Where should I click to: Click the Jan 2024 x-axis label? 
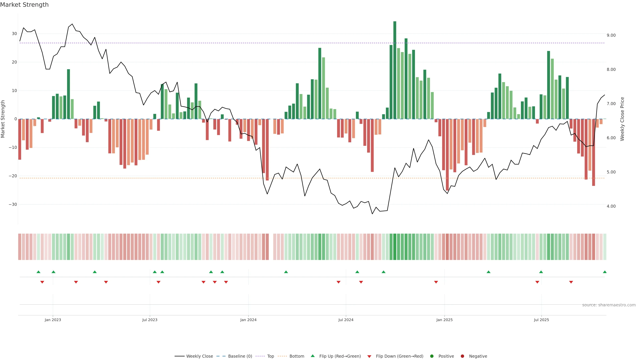click(248, 320)
